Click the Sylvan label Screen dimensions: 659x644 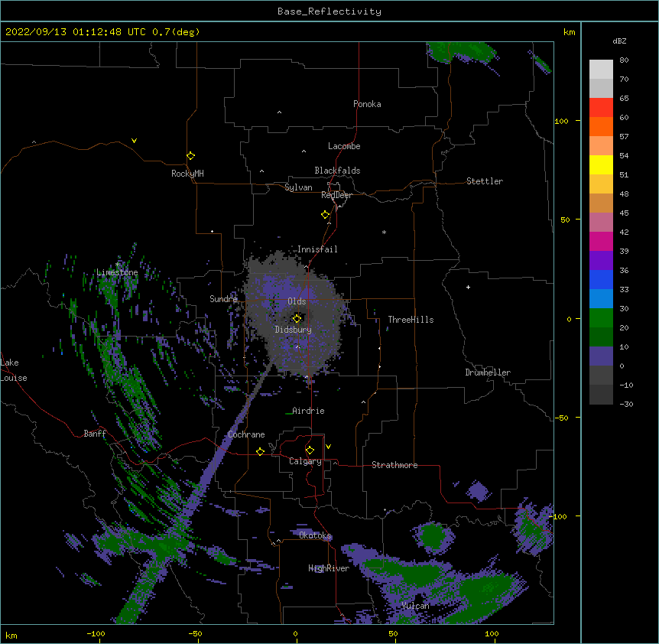coord(298,187)
